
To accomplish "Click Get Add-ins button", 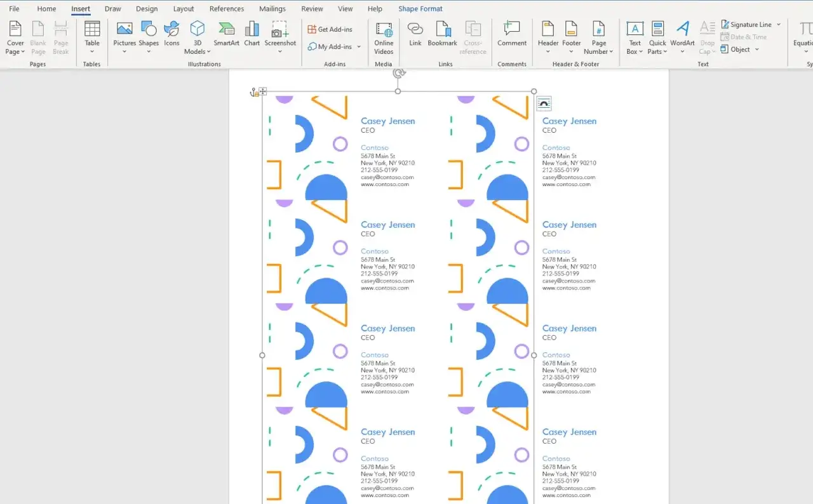I will (330, 29).
